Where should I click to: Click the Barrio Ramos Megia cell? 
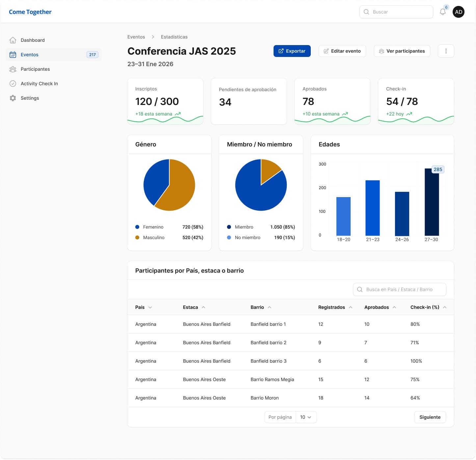click(272, 380)
